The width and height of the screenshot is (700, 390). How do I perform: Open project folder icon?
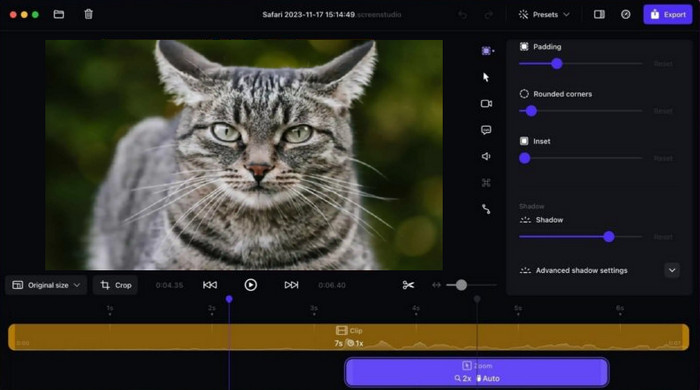tap(58, 14)
